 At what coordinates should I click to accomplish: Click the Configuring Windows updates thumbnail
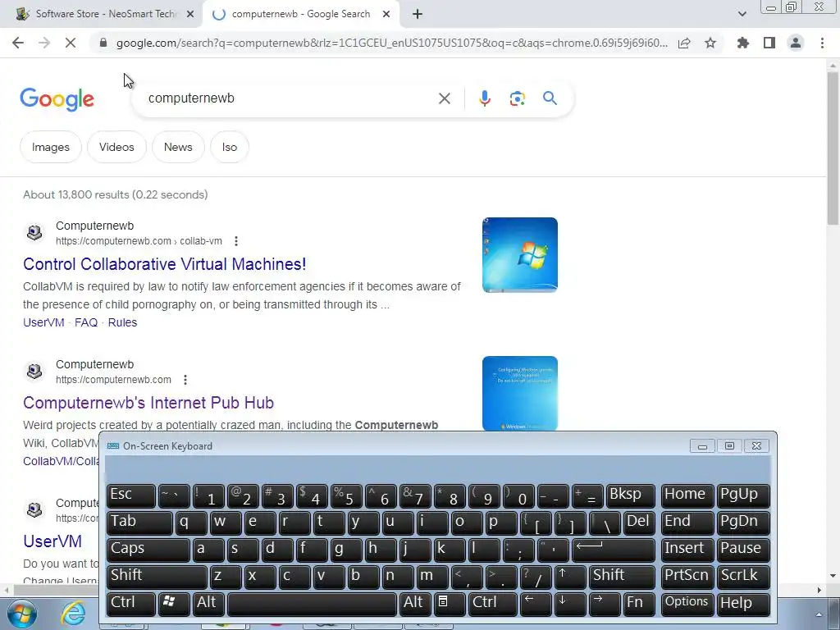coord(519,393)
